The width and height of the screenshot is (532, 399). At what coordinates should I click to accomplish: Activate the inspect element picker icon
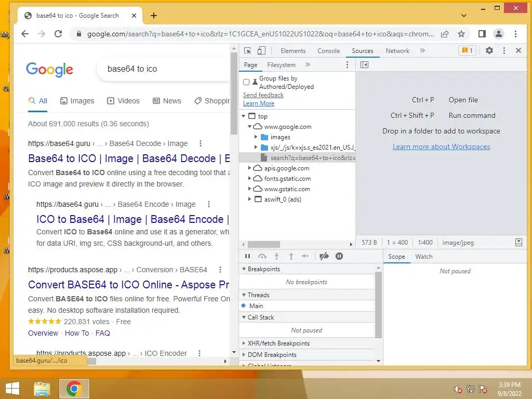[x=248, y=50]
